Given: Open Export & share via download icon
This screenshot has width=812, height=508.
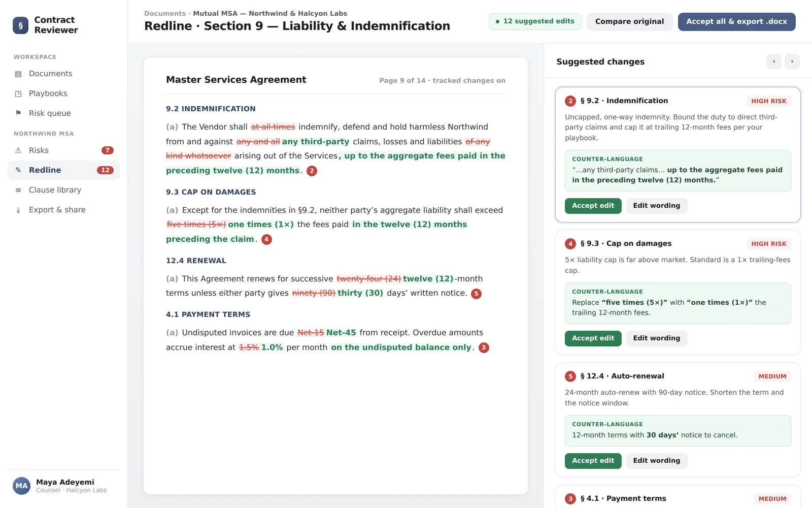Looking at the screenshot, I should click(18, 210).
